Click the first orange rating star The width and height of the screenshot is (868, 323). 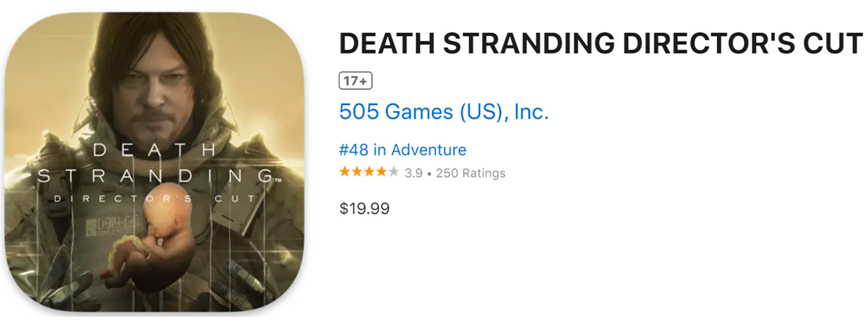345,172
